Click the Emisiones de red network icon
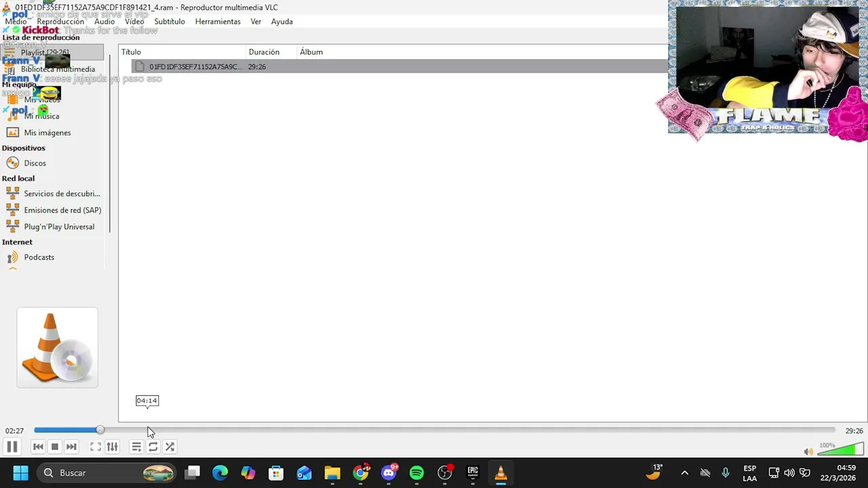Image resolution: width=868 pixels, height=488 pixels. pyautogui.click(x=12, y=210)
